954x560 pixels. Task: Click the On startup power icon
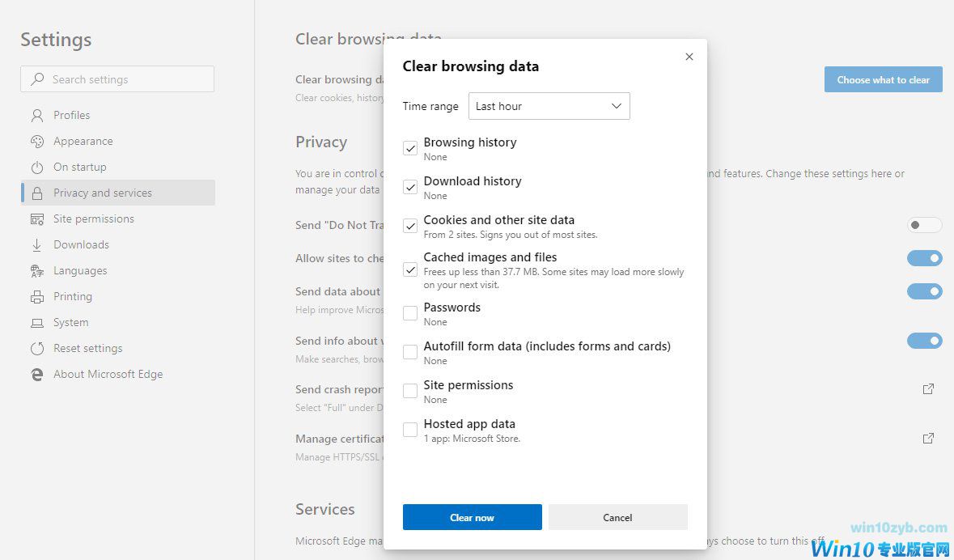pos(36,168)
